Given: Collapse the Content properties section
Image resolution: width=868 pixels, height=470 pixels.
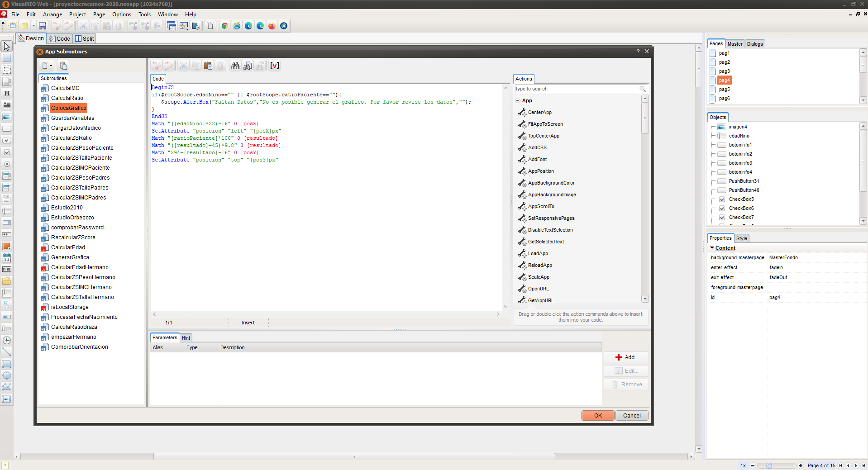Looking at the screenshot, I should (712, 248).
